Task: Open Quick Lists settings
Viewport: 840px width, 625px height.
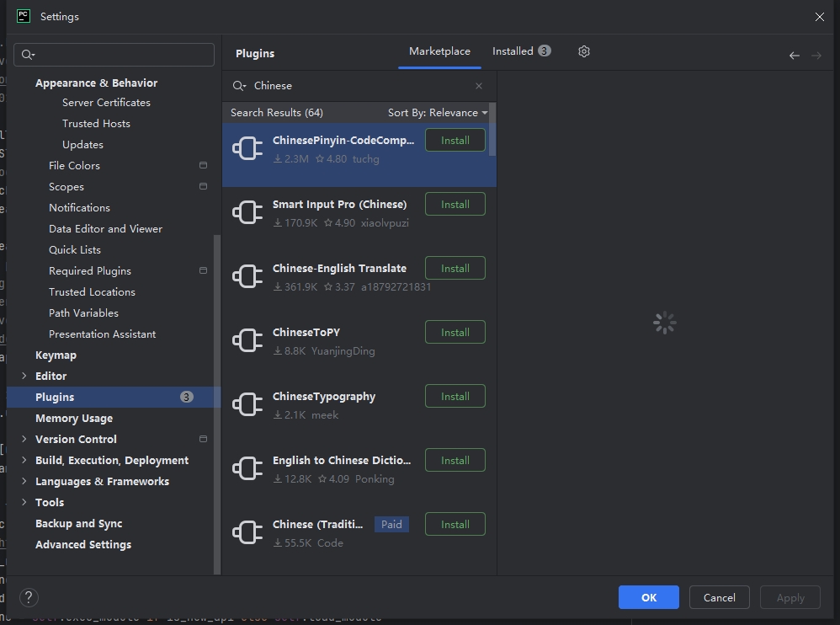Action: coord(74,250)
